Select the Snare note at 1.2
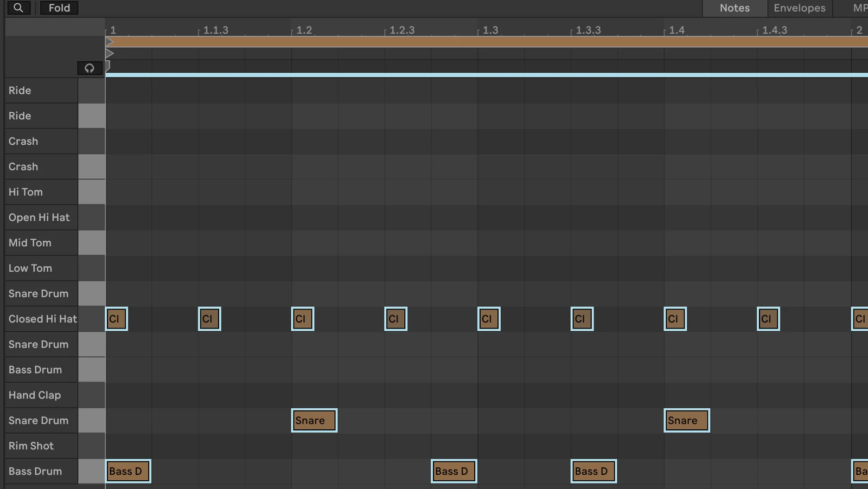Image resolution: width=868 pixels, height=489 pixels. pos(314,420)
